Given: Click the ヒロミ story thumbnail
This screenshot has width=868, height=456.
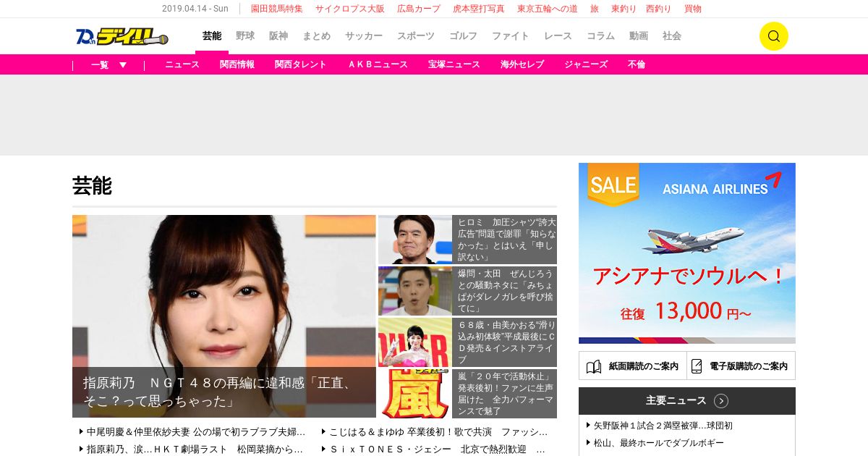Looking at the screenshot, I should click(x=415, y=240).
